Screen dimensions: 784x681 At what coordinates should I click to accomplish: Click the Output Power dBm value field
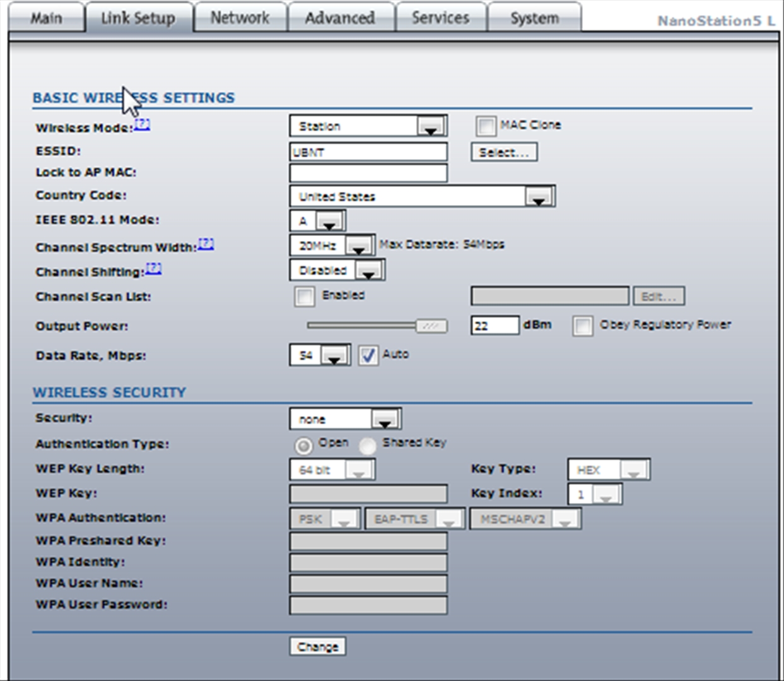click(x=495, y=326)
